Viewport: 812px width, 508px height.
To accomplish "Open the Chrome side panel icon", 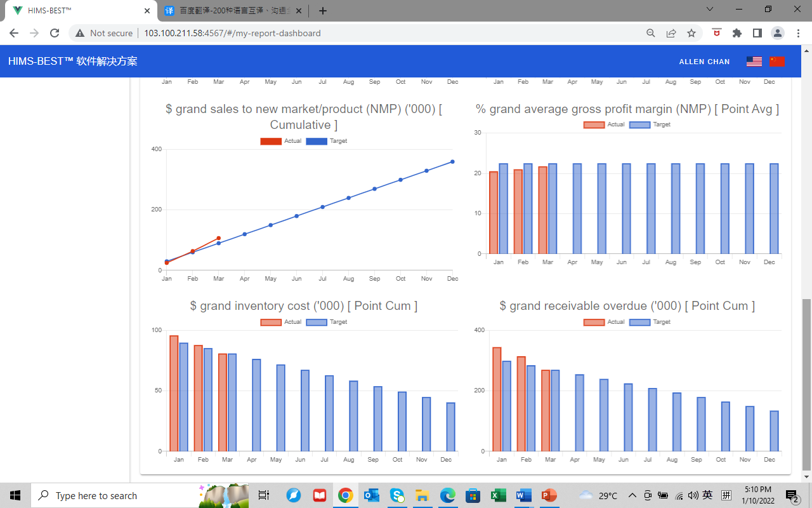I will 757,33.
